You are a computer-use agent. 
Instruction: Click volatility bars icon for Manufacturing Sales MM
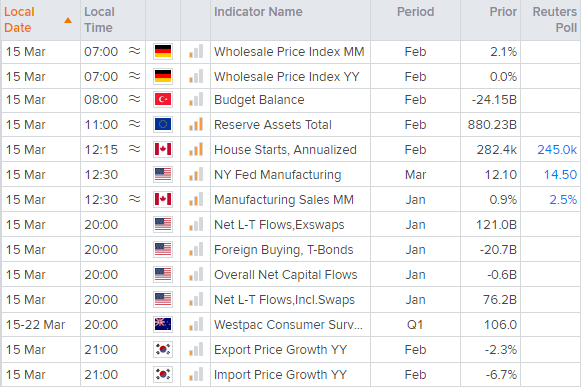tap(196, 199)
